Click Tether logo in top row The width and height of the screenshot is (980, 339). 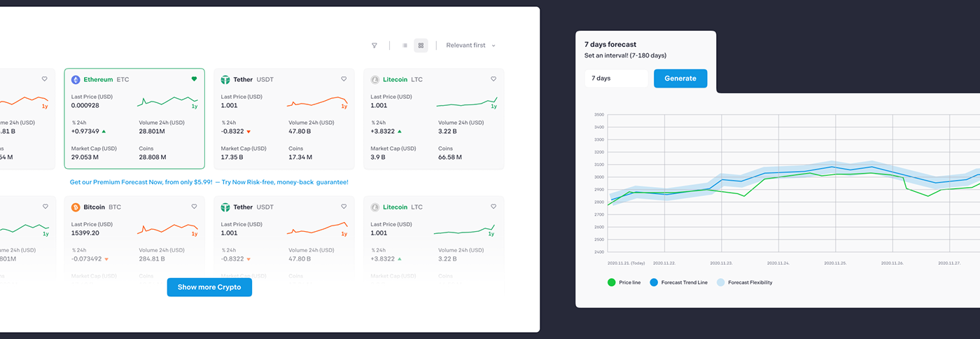225,80
